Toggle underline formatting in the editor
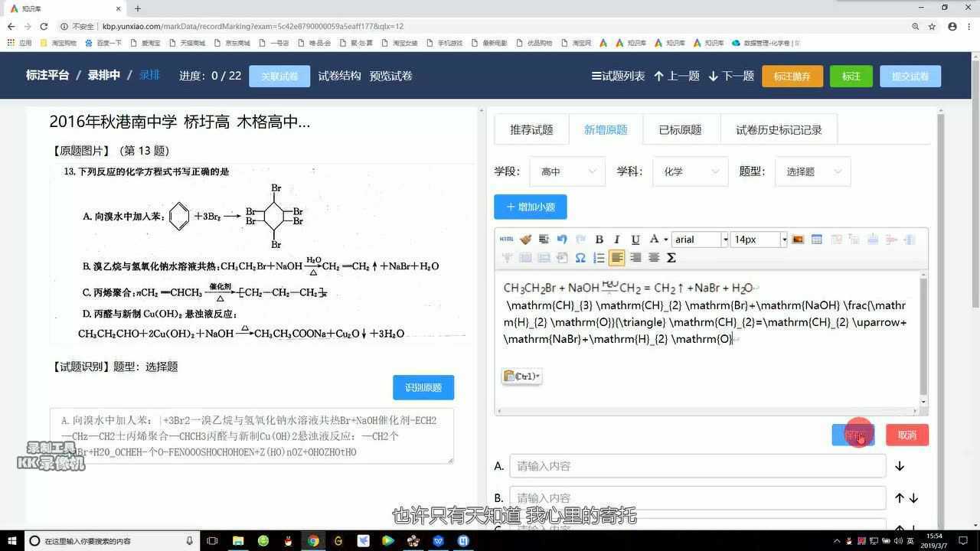980x551 pixels. (x=634, y=239)
